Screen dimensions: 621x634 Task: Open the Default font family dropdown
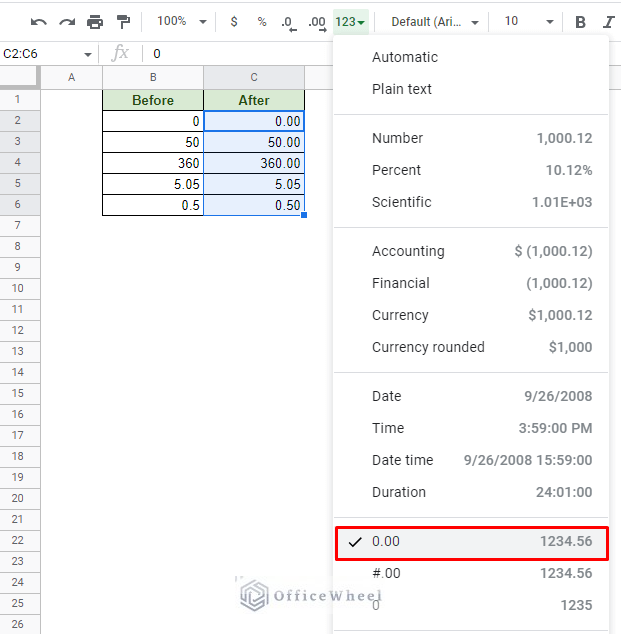[x=434, y=21]
